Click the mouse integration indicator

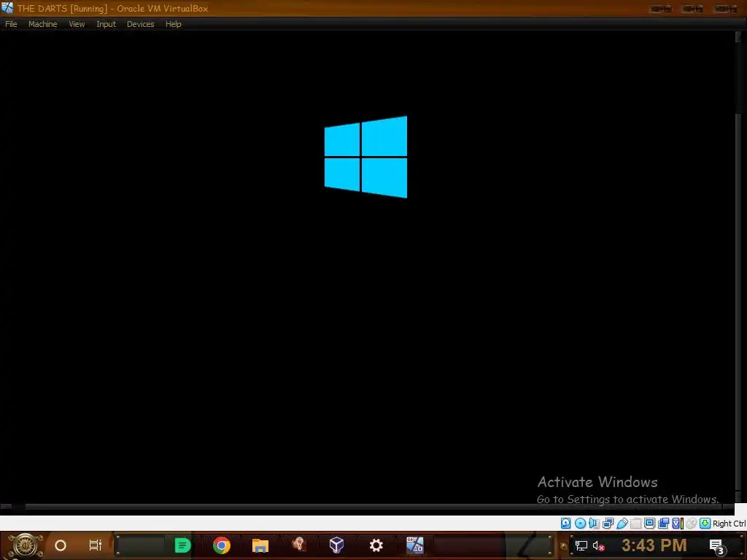[x=692, y=524]
